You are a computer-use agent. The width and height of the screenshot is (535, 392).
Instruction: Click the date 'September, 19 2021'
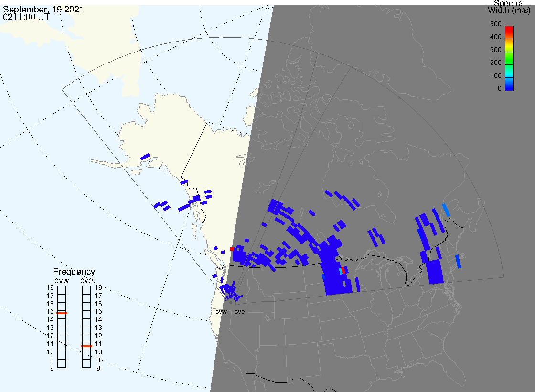click(x=43, y=9)
